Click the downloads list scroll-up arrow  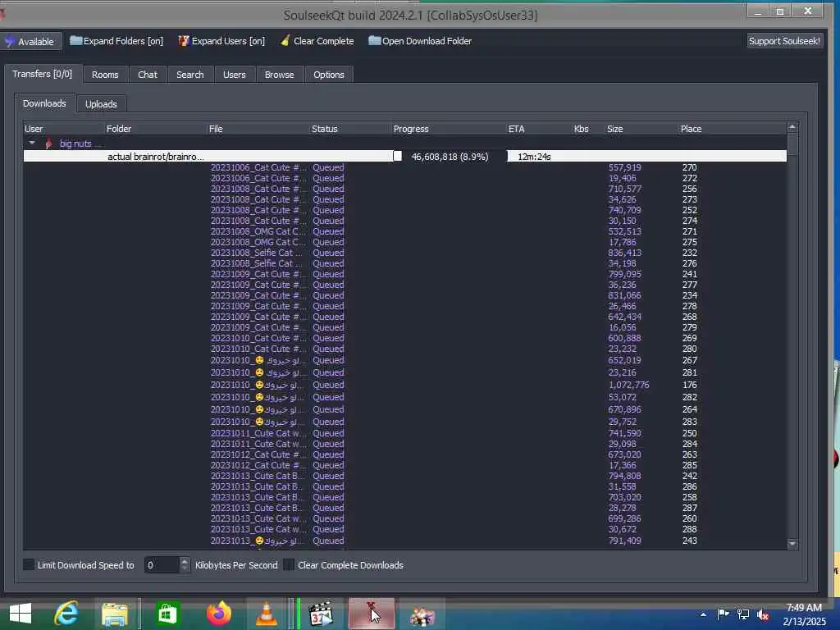(792, 127)
